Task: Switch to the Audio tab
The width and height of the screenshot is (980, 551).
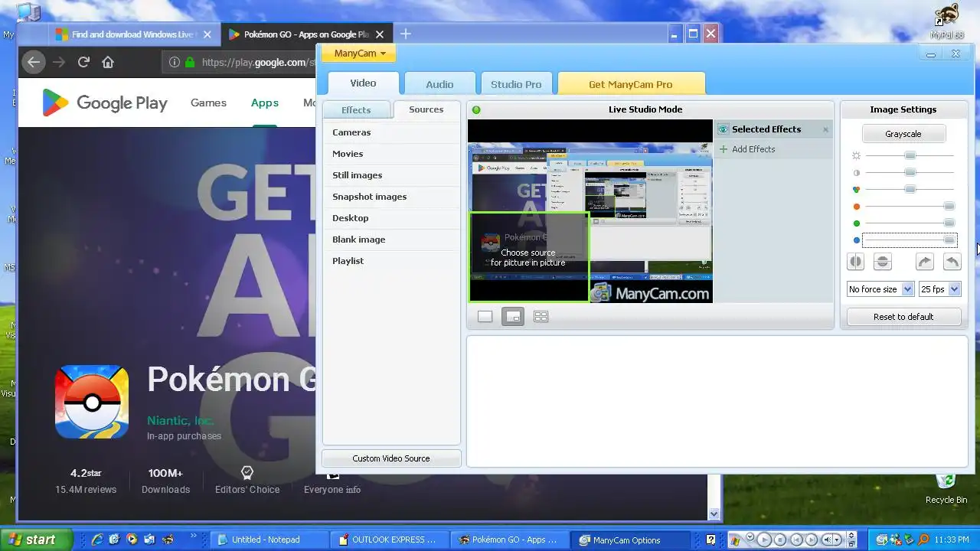Action: click(439, 84)
